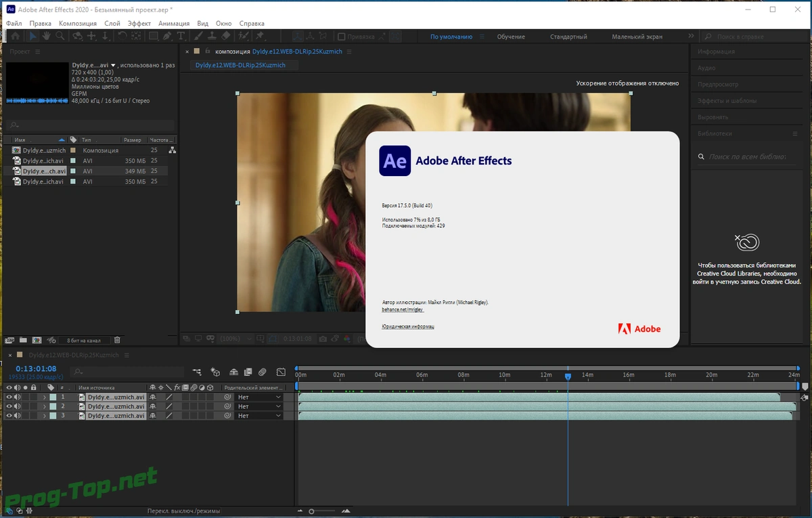
Task: Open the Файл menu
Action: [14, 23]
